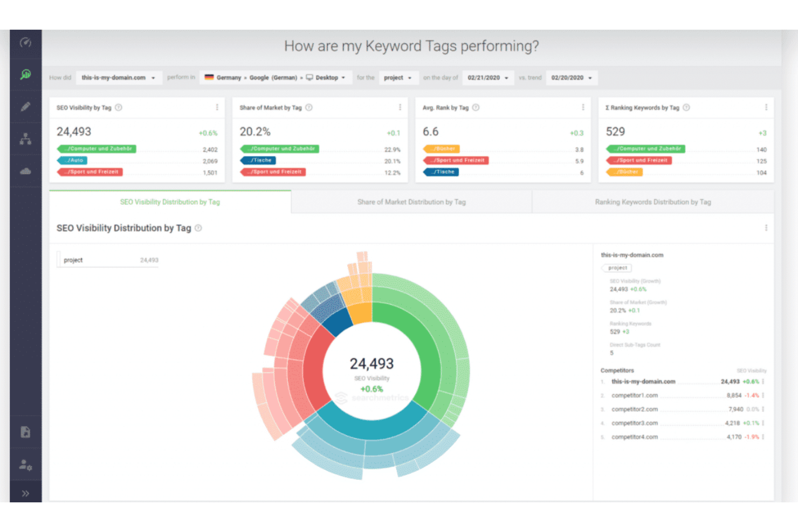
Task: Open the pencil content sidebar icon
Action: click(25, 107)
